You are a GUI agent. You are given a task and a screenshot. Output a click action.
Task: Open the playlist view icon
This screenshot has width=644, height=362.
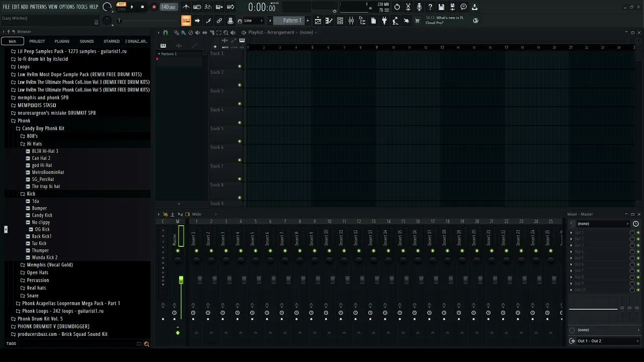point(318,21)
